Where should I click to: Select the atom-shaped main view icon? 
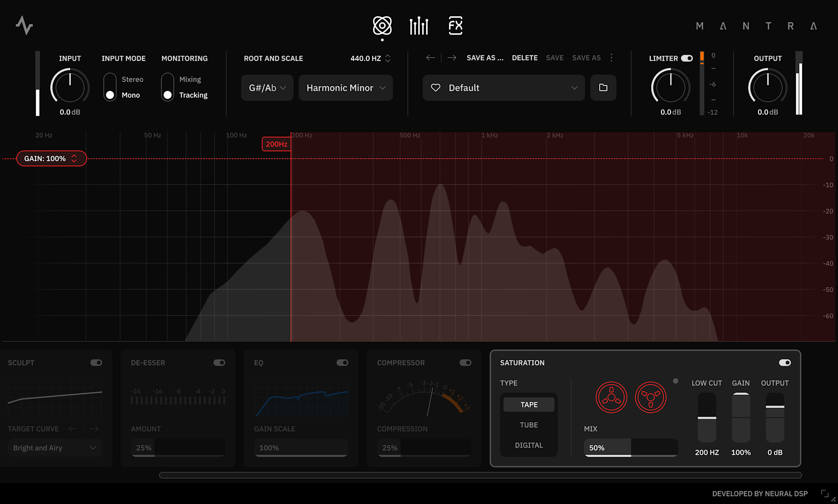point(382,26)
